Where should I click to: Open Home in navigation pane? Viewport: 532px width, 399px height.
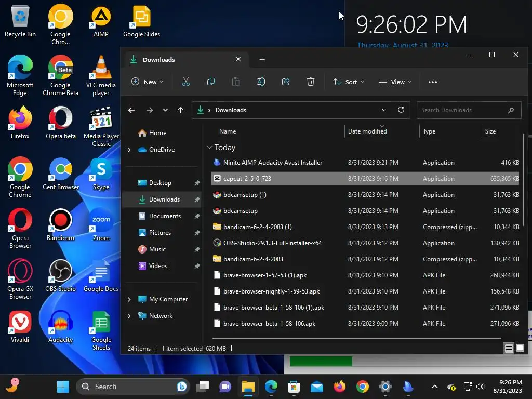(x=163, y=133)
